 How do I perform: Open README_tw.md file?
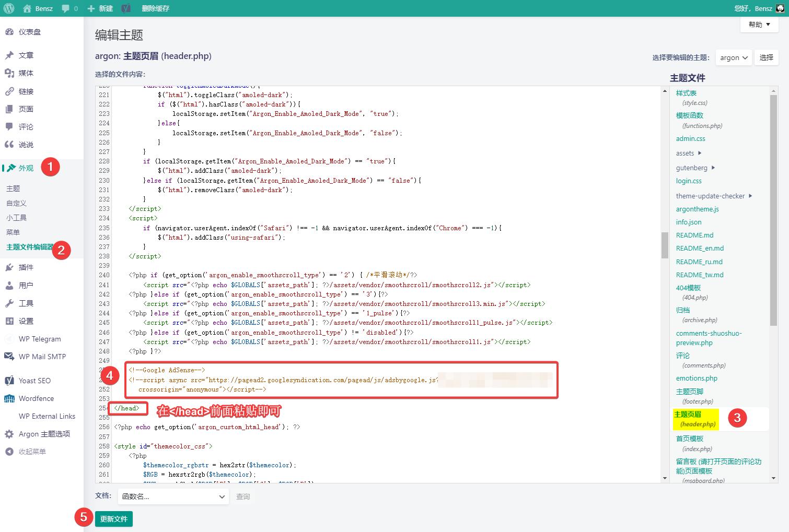pos(700,275)
